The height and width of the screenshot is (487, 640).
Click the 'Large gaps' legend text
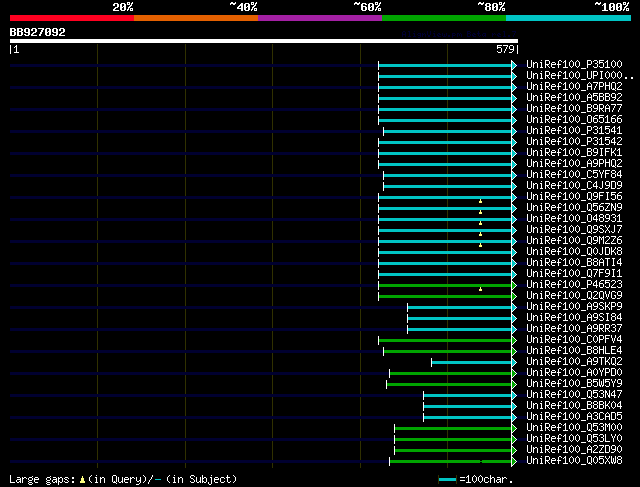42,479
